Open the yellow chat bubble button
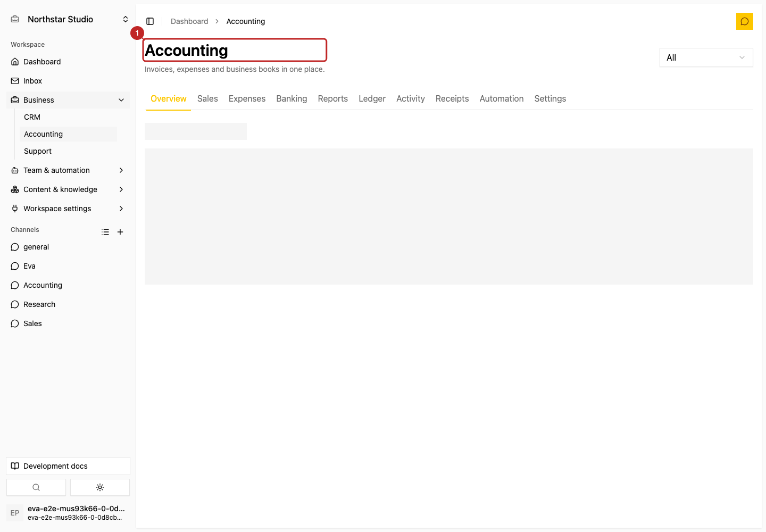 click(745, 21)
